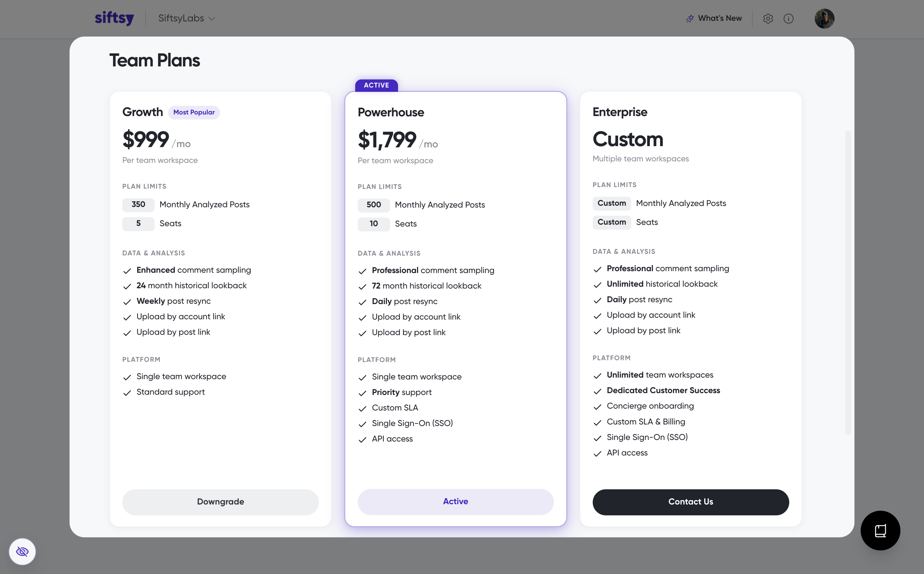Open the user profile avatar
Screen dimensions: 924x574
pyautogui.click(x=824, y=19)
